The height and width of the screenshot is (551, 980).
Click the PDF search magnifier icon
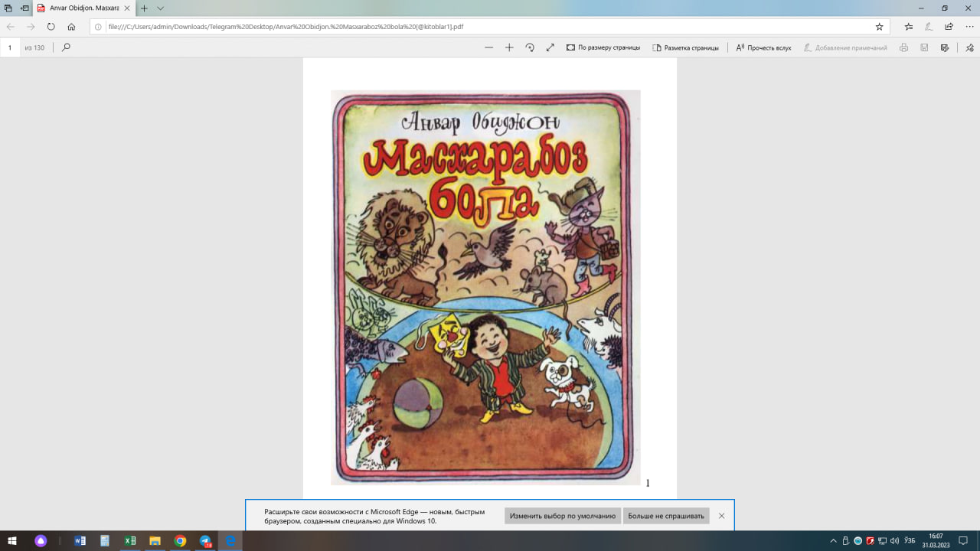pos(66,47)
